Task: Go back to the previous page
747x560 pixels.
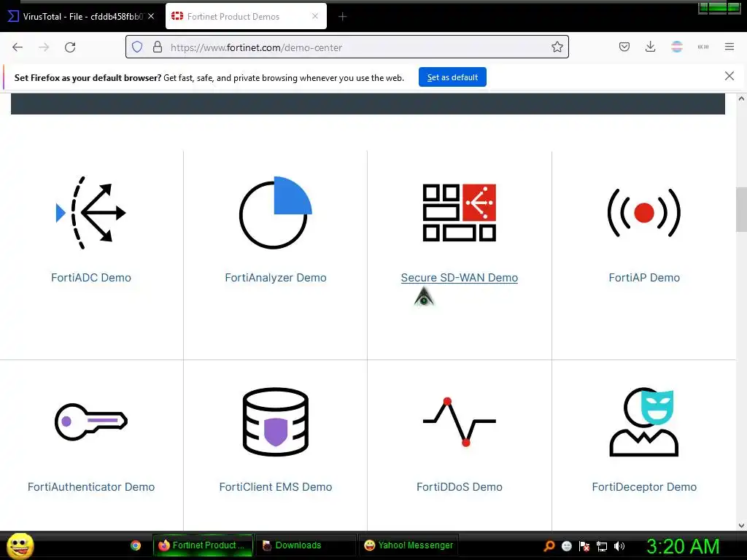Action: click(18, 47)
